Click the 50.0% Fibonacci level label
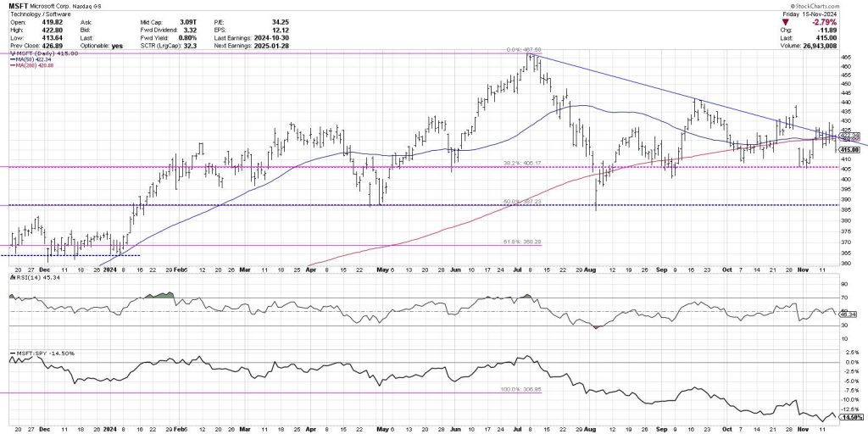This screenshot has width=868, height=434. [x=524, y=202]
